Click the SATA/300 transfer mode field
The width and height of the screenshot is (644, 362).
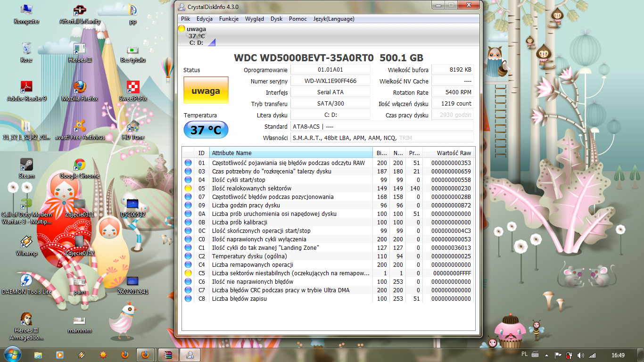point(330,104)
